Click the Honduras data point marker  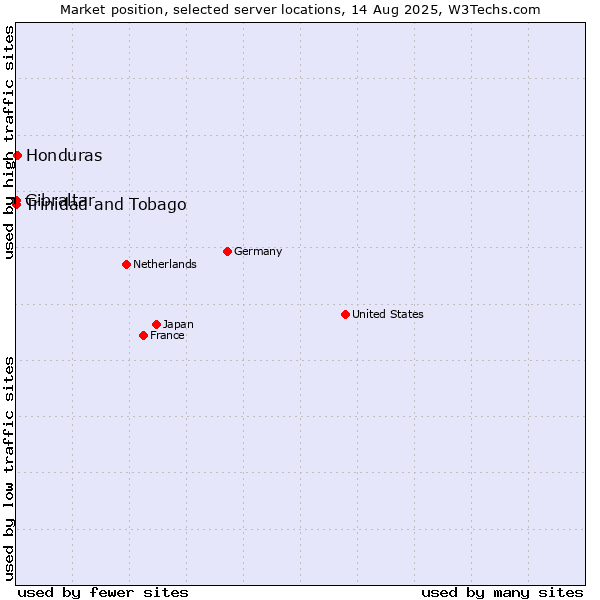(x=17, y=155)
